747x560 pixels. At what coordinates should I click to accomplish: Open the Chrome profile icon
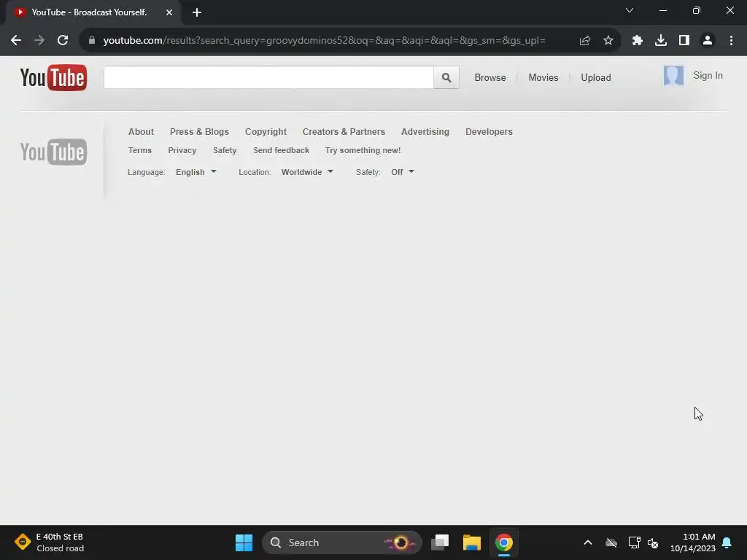708,41
